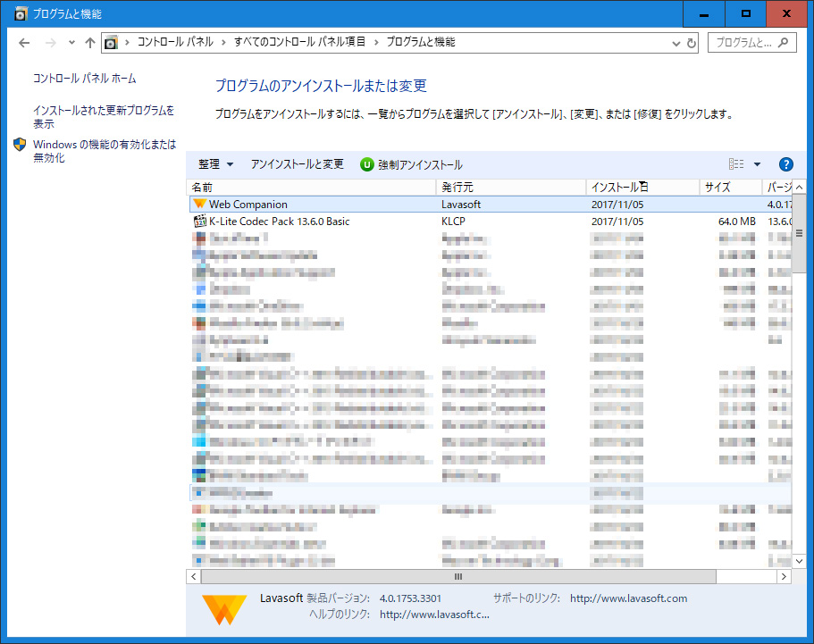Image resolution: width=814 pixels, height=644 pixels.
Task: Change the list view layout icon
Action: coord(736,164)
